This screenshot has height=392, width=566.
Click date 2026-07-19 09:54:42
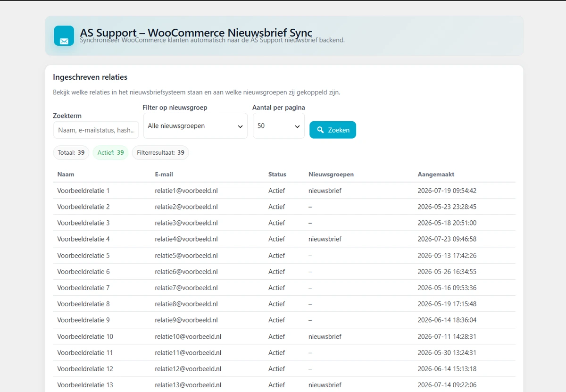point(447,191)
